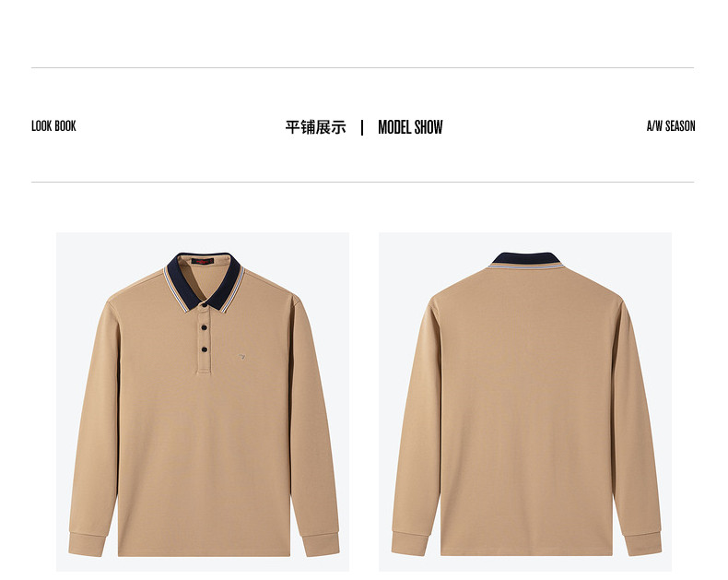This screenshot has height=580, width=728.
Task: Click the lowest button on the placket
Action: [205, 349]
